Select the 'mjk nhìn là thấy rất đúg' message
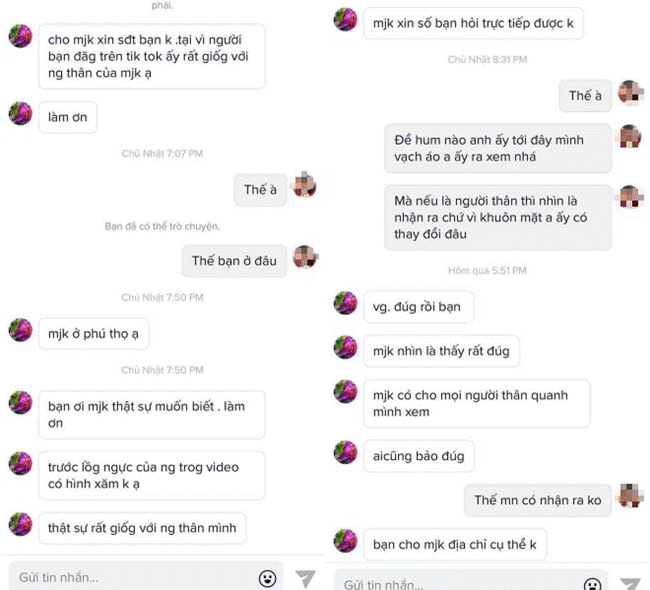The image size is (650, 590). click(441, 351)
